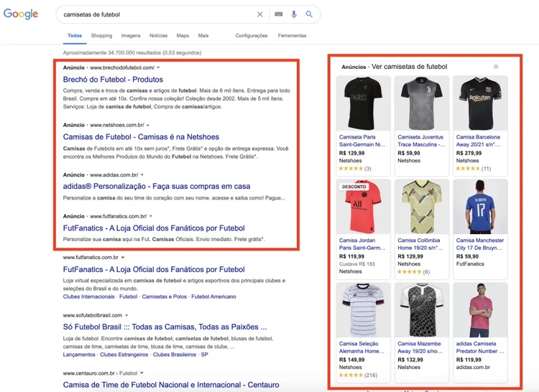
Task: Open the Notícias tab
Action: [x=159, y=36]
